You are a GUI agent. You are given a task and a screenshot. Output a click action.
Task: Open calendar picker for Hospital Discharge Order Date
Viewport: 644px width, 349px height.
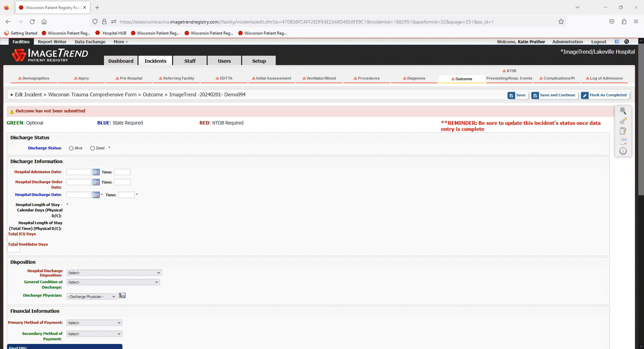[x=96, y=182]
